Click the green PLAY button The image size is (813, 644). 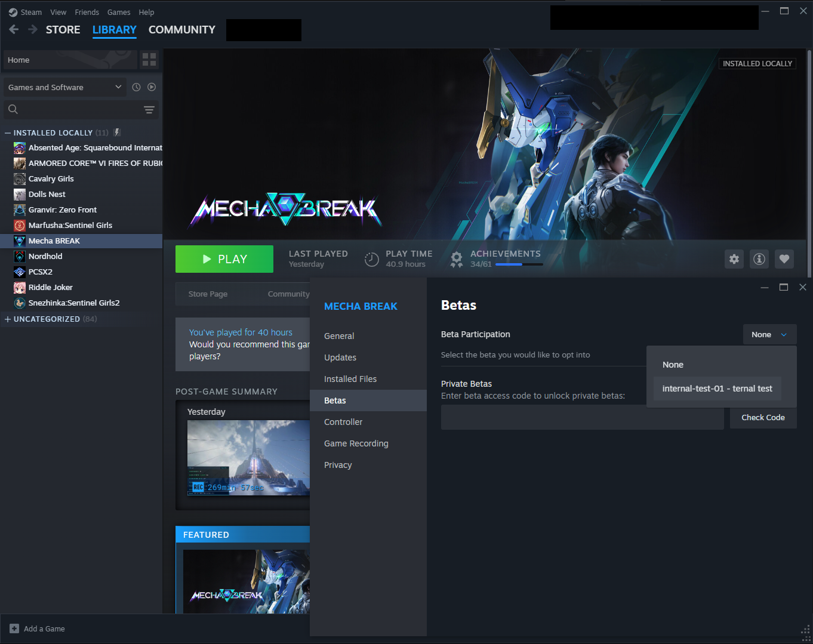coord(224,259)
